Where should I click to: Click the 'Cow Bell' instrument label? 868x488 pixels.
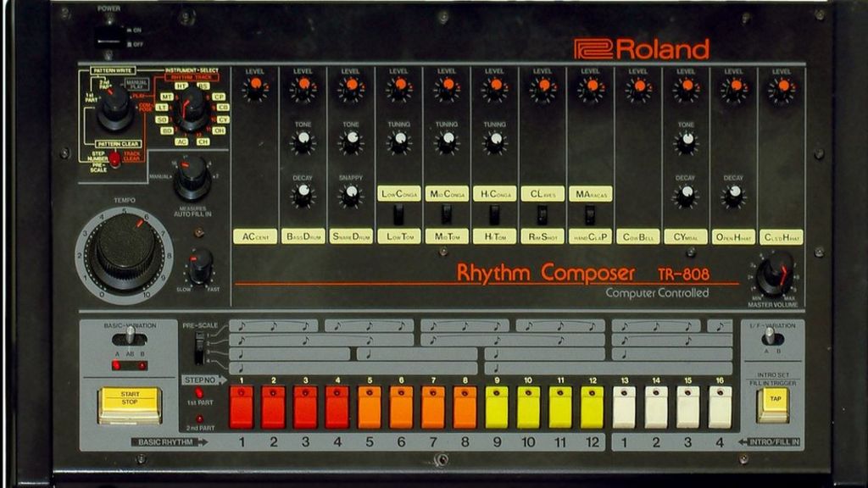pos(638,237)
